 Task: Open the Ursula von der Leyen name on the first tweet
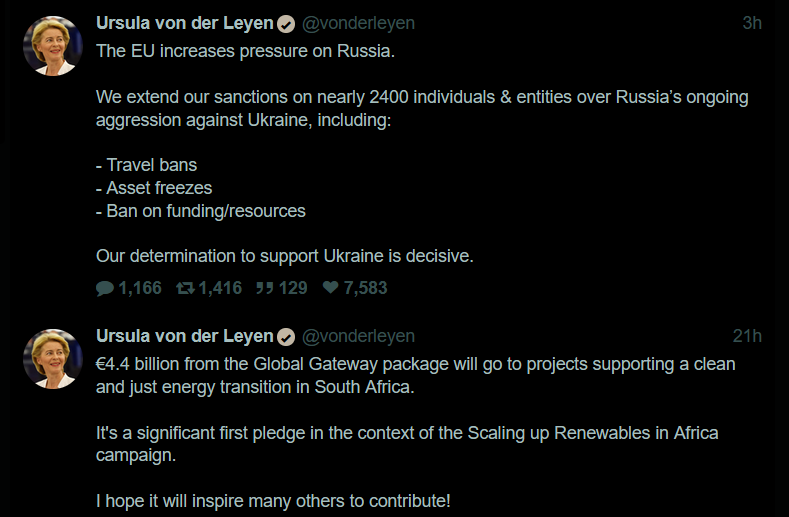[x=185, y=23]
